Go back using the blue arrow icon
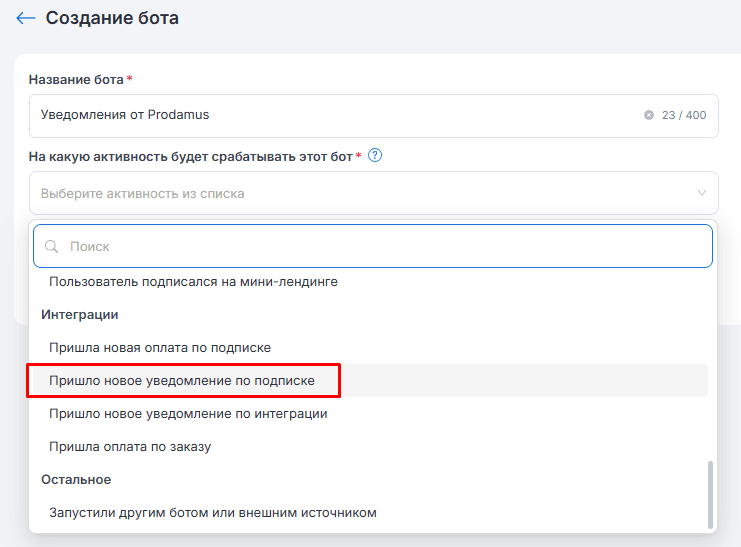Viewport: 741px width, 547px height. (26, 18)
